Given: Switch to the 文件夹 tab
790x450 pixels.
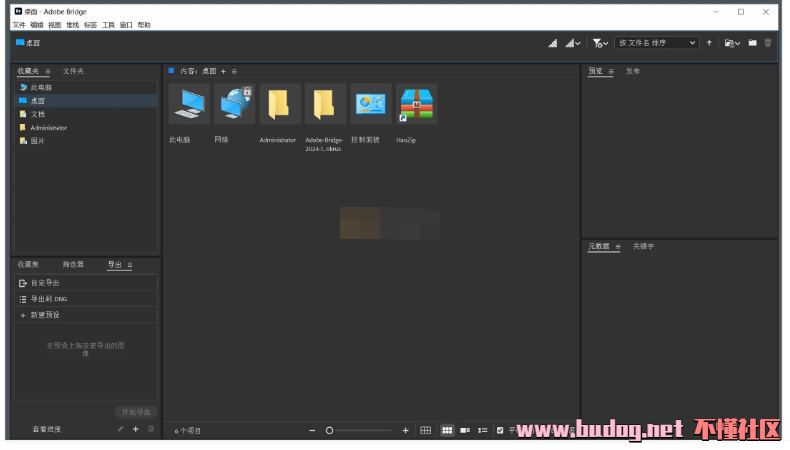Looking at the screenshot, I should pos(73,71).
